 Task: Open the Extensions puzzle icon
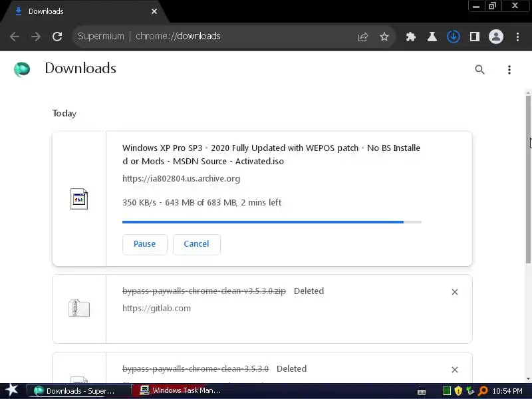tap(411, 37)
